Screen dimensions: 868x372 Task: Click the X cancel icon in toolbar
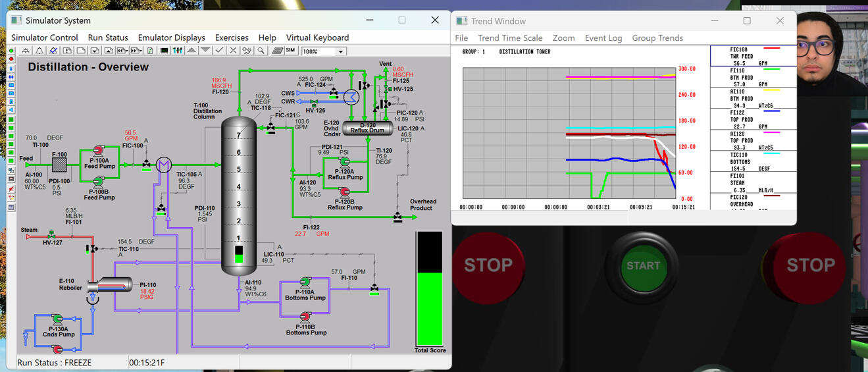point(234,51)
